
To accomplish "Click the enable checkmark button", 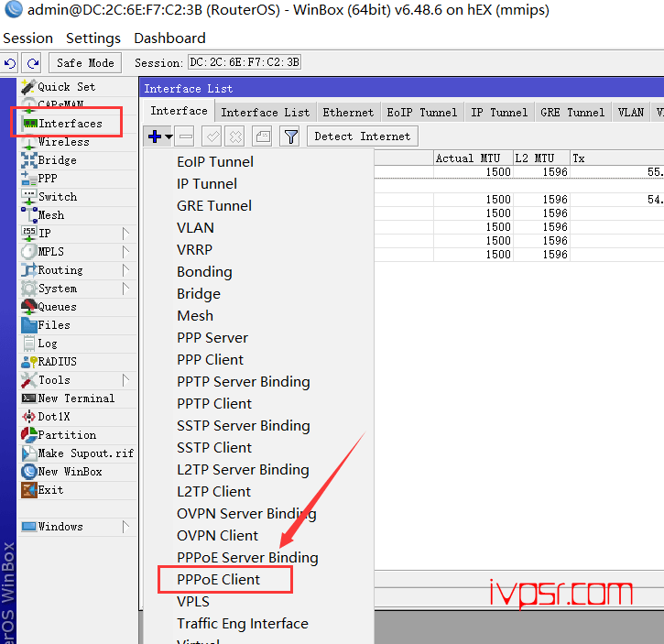I will (212, 136).
